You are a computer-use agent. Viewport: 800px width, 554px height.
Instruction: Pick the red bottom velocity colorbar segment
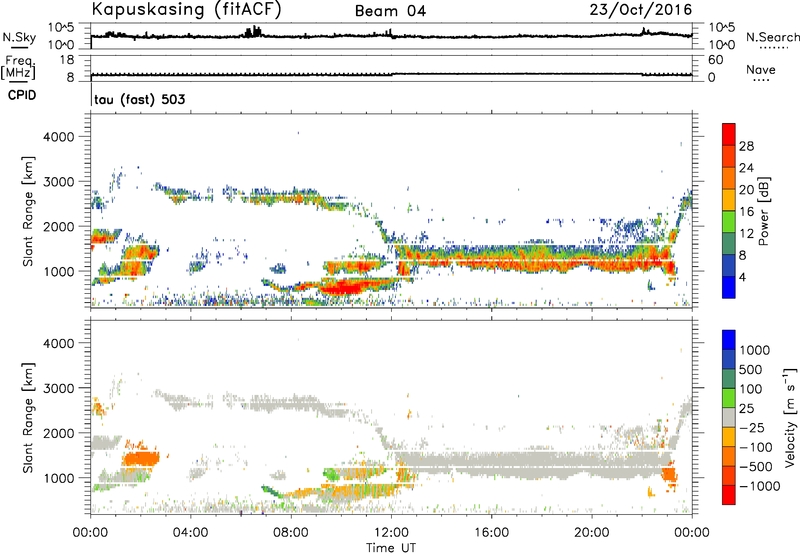(729, 495)
